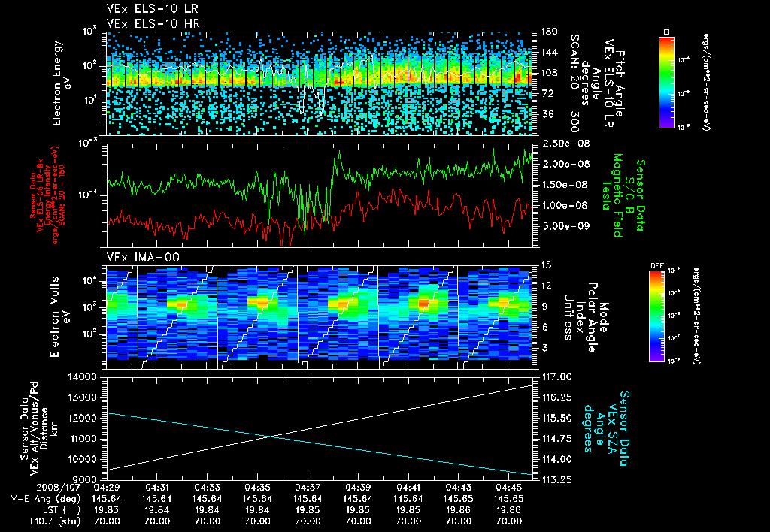Click the polar angle index tick 15
The image size is (770, 532).
point(546,265)
